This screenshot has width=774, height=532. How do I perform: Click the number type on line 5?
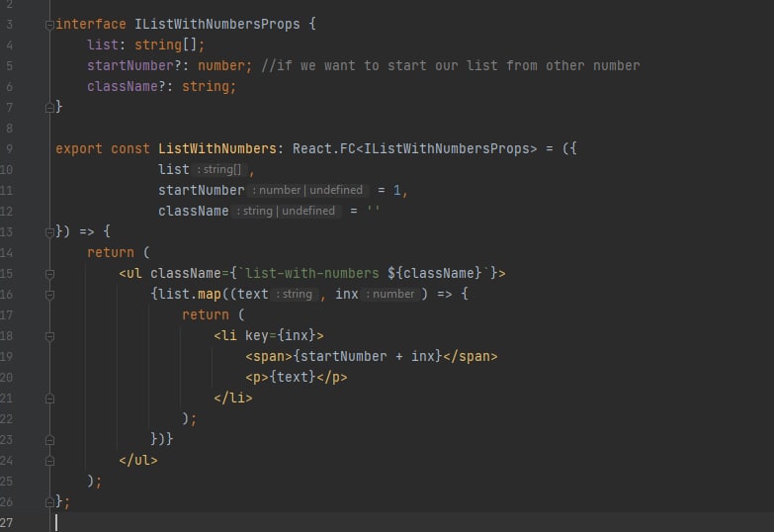[221, 65]
